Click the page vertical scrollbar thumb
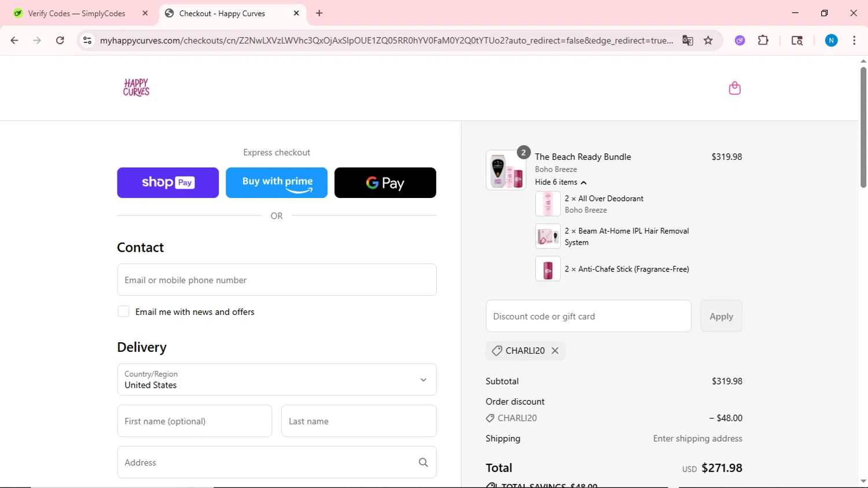868x488 pixels. [863, 127]
